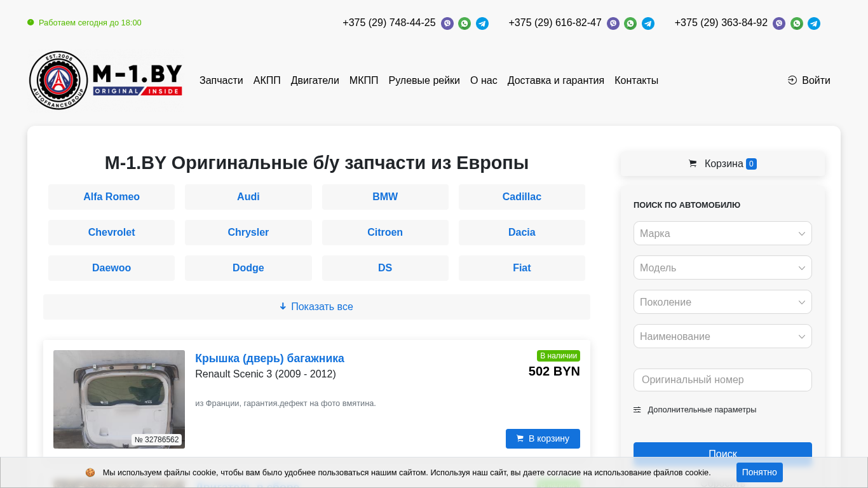The width and height of the screenshot is (868, 488).
Task: Open the Корзина cart panel
Action: (722, 163)
